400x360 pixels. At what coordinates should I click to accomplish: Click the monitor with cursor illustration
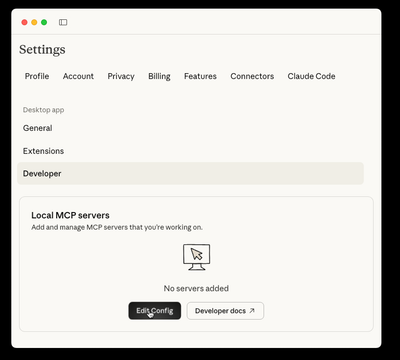coord(197,257)
